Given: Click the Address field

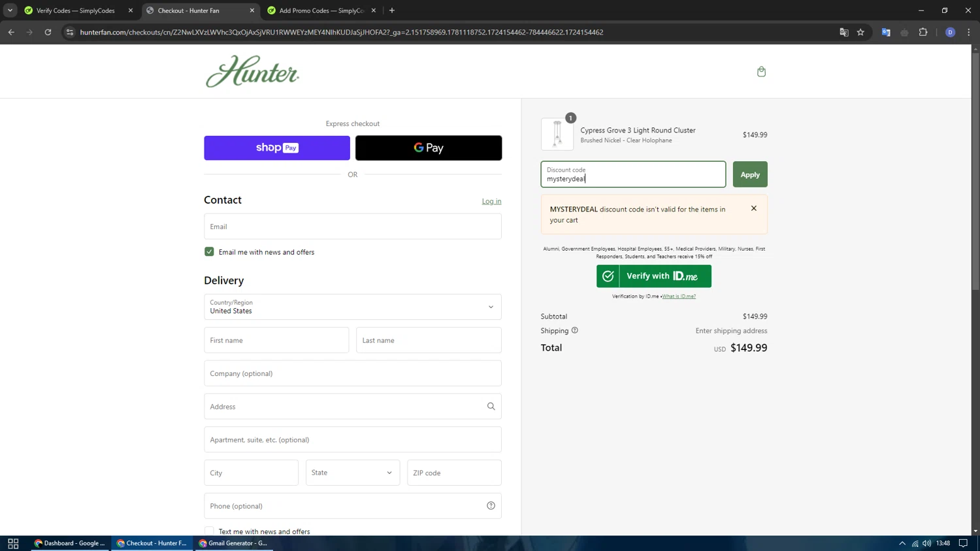Looking at the screenshot, I should click(x=353, y=406).
